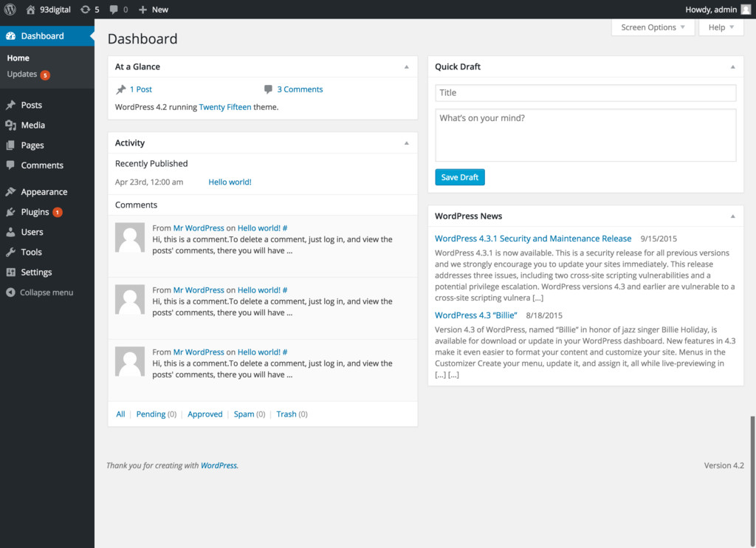Open the updates icon in admin bar

click(86, 10)
